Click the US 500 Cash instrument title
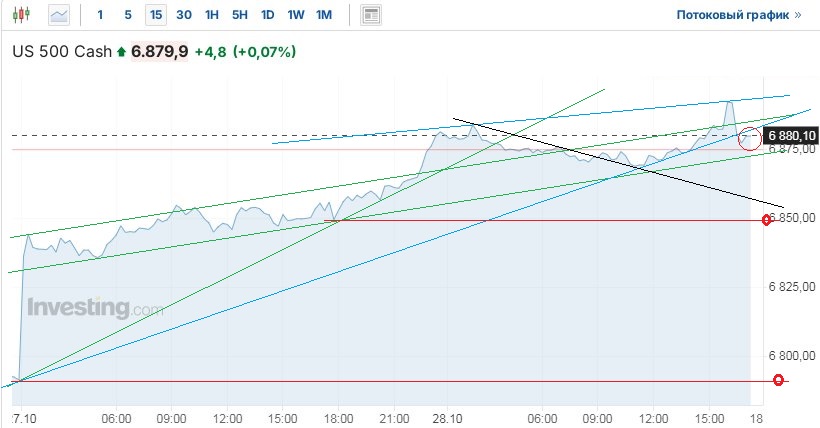 coord(62,51)
